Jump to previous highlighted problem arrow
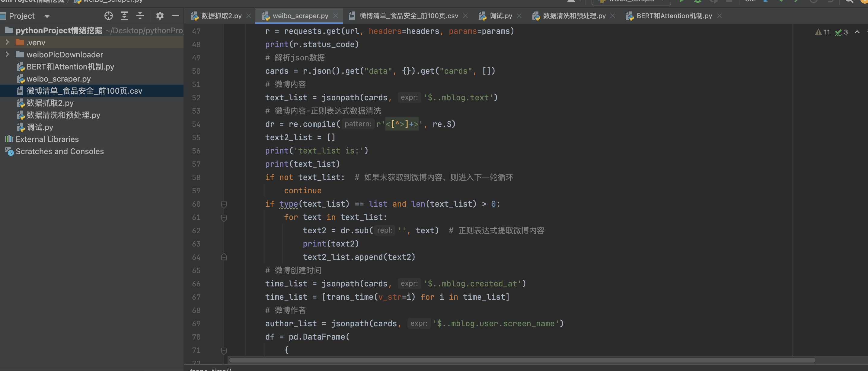Screen dimensions: 868x371 [x=857, y=32]
